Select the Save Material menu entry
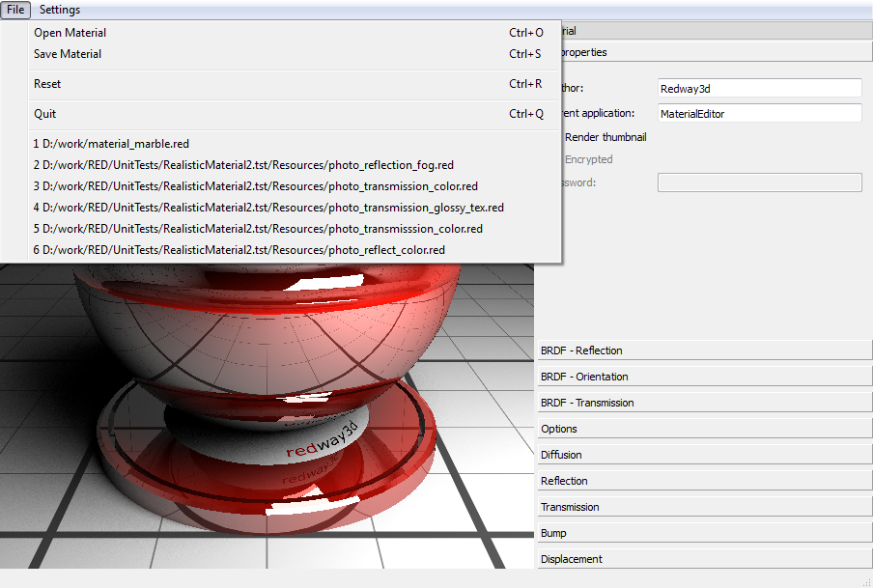Image resolution: width=873 pixels, height=588 pixels. click(68, 54)
